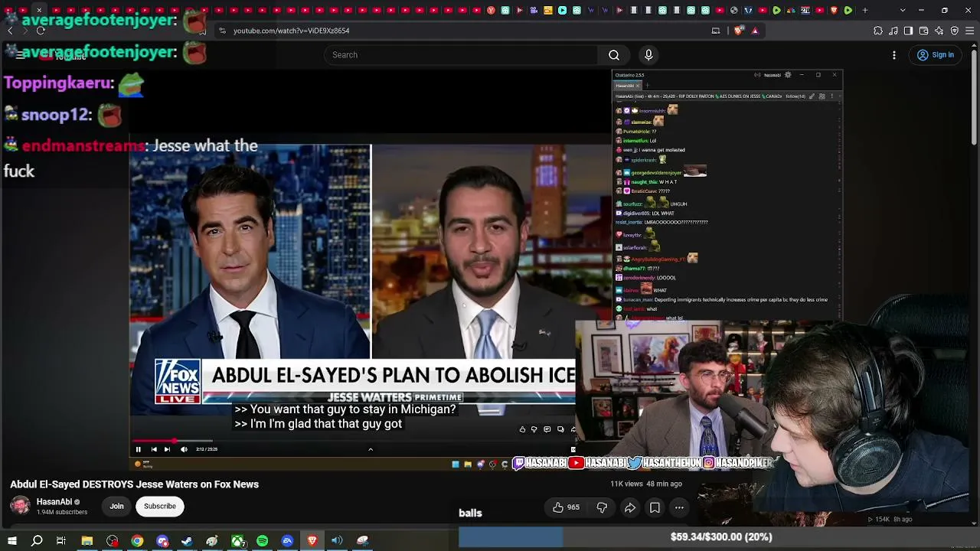Open Brave Rewards triangle icon
The image size is (980, 551).
(755, 31)
